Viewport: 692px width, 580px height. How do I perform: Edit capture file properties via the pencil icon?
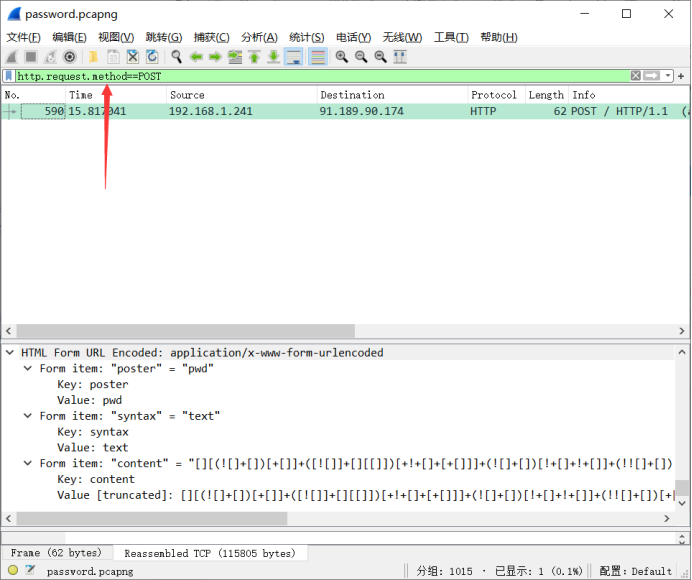pos(30,570)
